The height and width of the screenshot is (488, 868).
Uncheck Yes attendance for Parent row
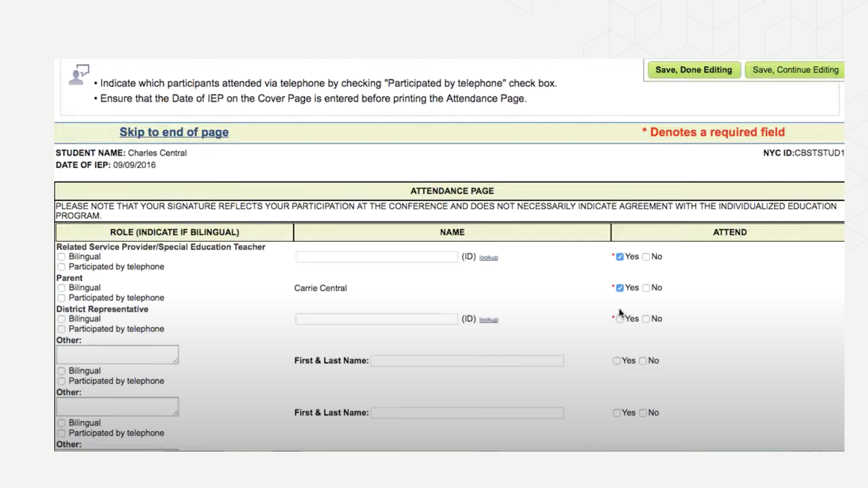tap(619, 288)
